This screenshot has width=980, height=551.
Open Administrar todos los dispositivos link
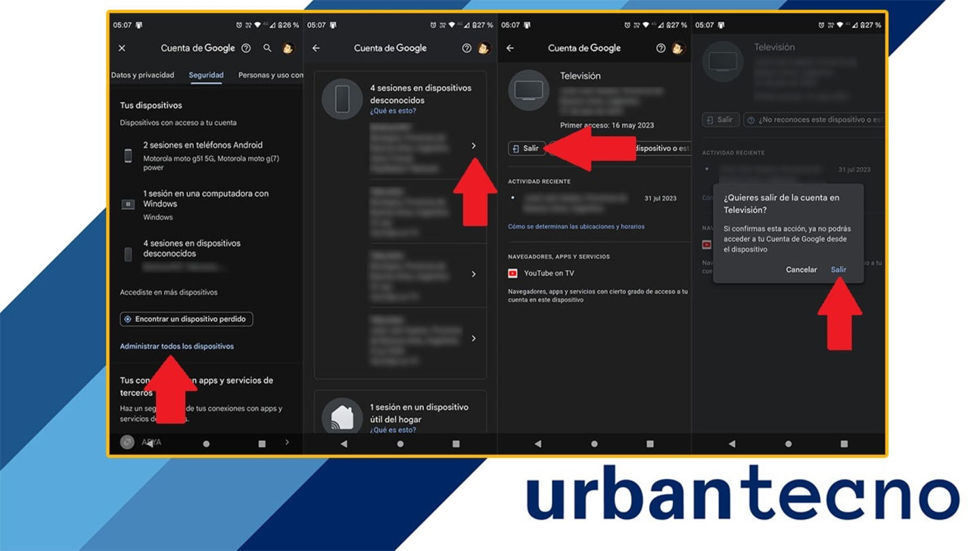pos(177,346)
